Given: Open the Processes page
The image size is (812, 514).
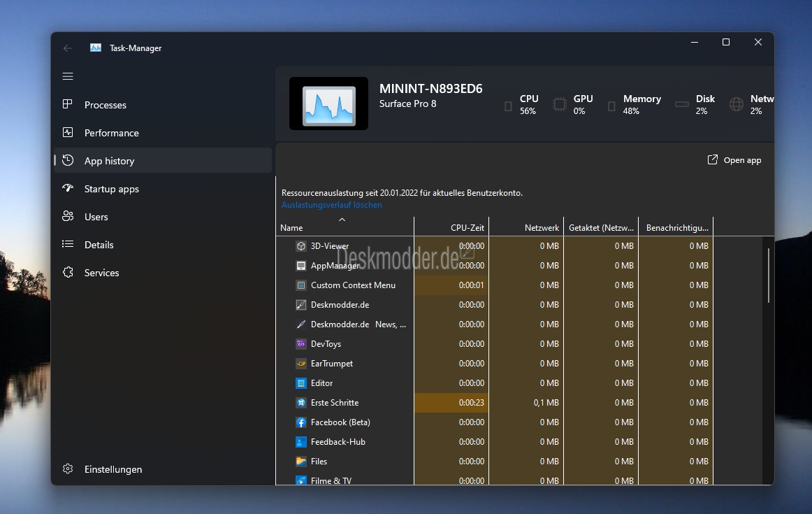Looking at the screenshot, I should point(163,105).
